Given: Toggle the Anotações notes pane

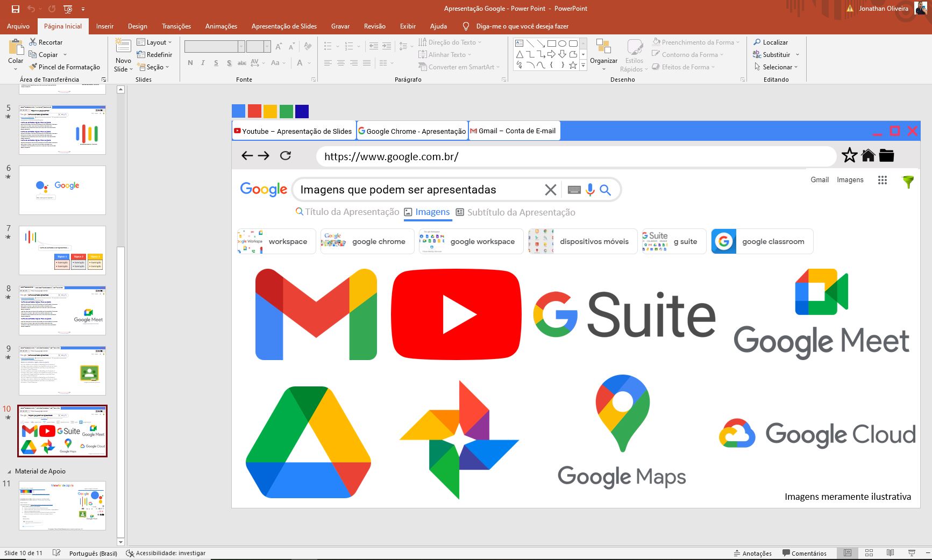Looking at the screenshot, I should click(752, 553).
